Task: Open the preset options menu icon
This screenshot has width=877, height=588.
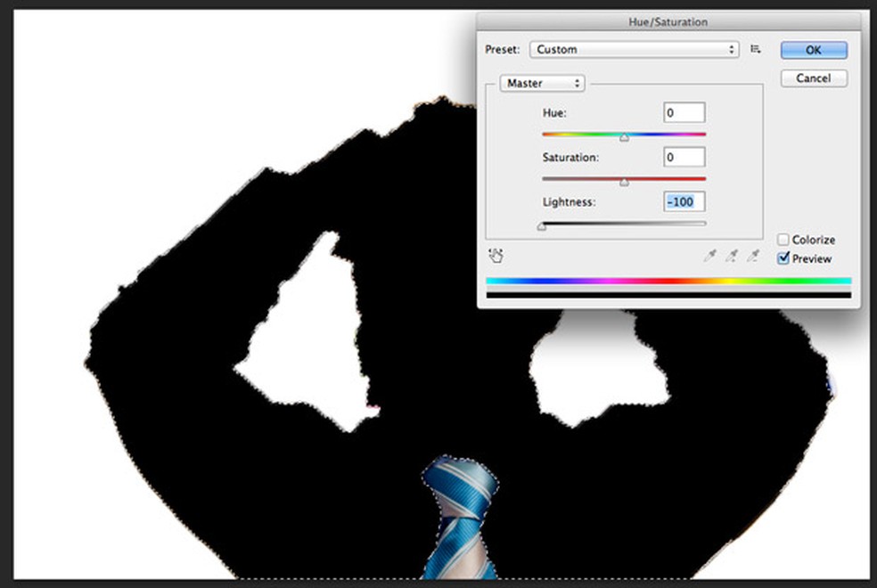Action: 756,49
